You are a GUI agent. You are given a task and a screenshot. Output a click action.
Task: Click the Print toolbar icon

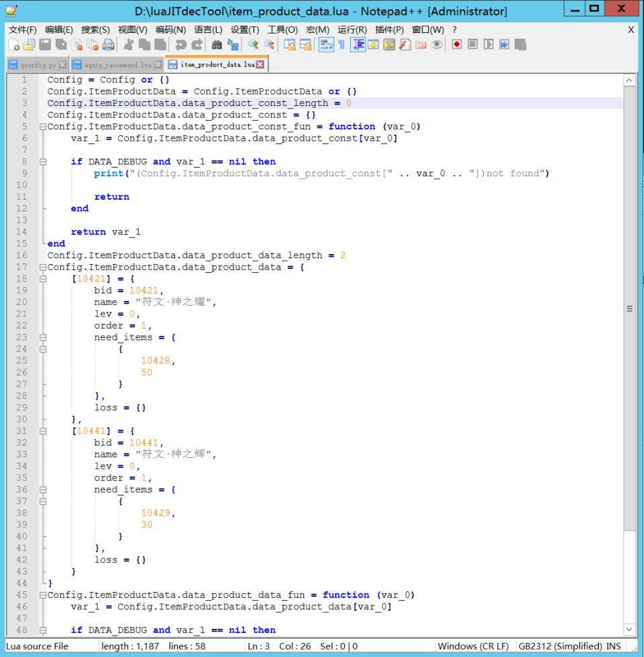click(x=109, y=45)
